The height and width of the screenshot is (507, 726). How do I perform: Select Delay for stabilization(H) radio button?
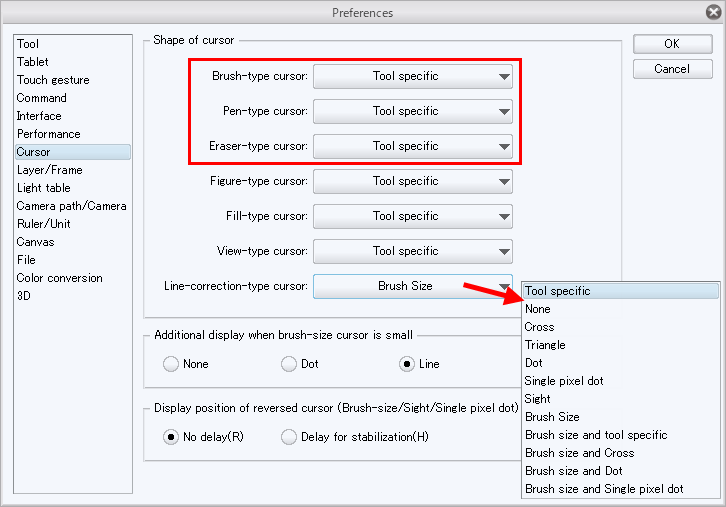[x=289, y=437]
